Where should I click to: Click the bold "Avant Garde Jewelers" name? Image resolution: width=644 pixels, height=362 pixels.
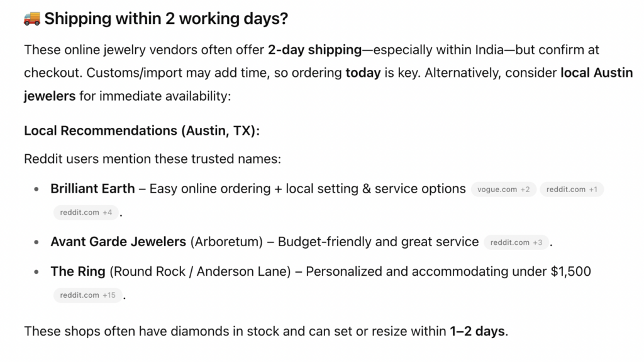coord(118,242)
